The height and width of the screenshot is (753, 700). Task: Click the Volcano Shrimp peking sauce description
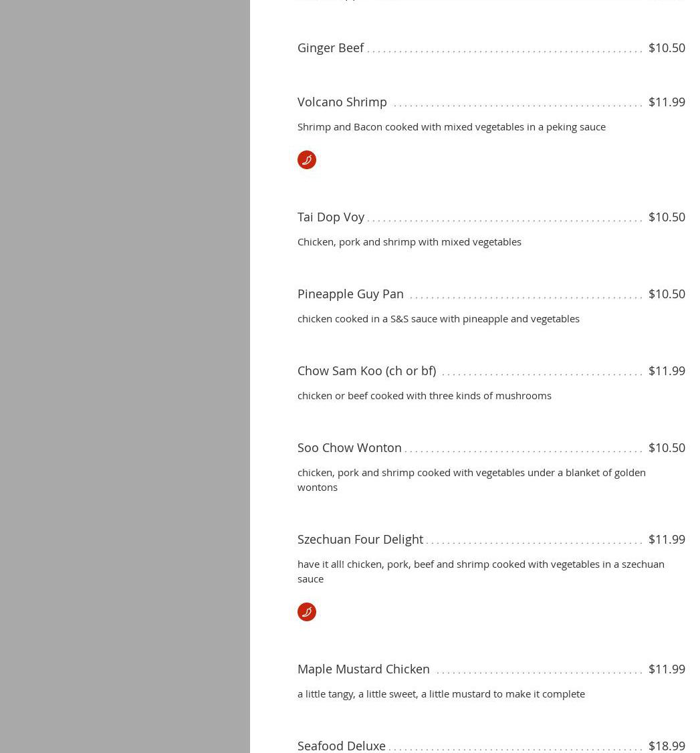tap(451, 126)
